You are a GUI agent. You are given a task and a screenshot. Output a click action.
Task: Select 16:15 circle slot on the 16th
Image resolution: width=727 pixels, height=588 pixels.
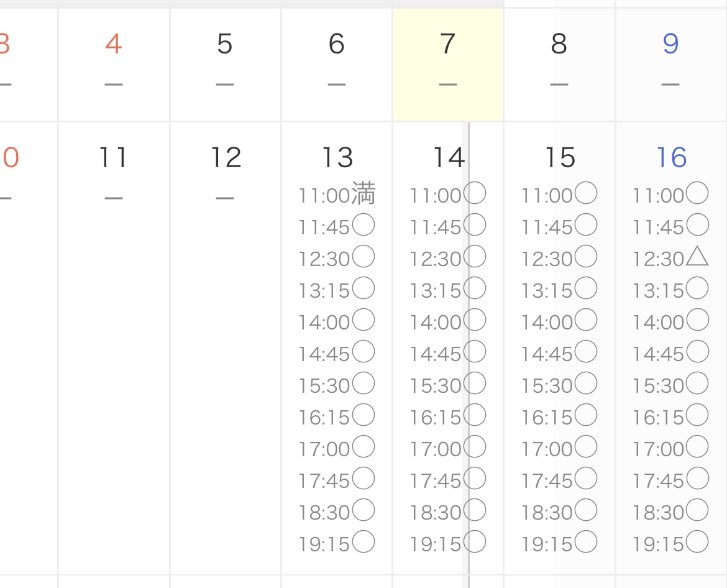tap(697, 415)
